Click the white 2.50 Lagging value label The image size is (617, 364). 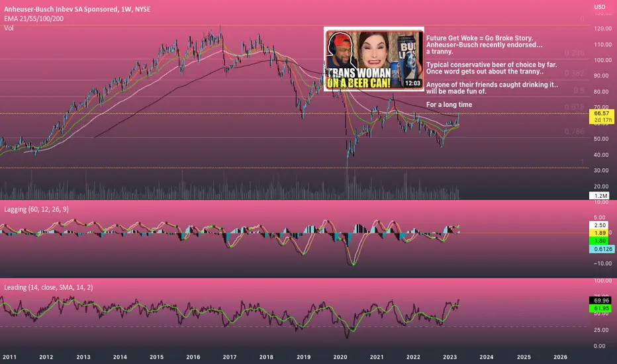point(598,225)
